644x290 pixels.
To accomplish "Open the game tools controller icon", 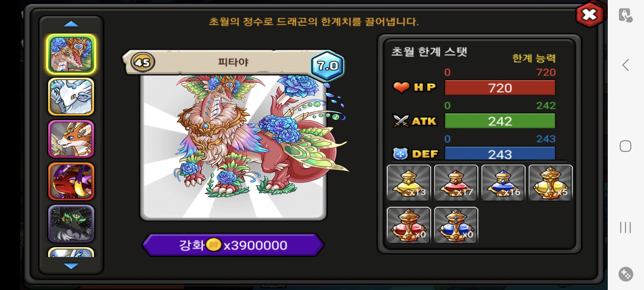I will 626,274.
